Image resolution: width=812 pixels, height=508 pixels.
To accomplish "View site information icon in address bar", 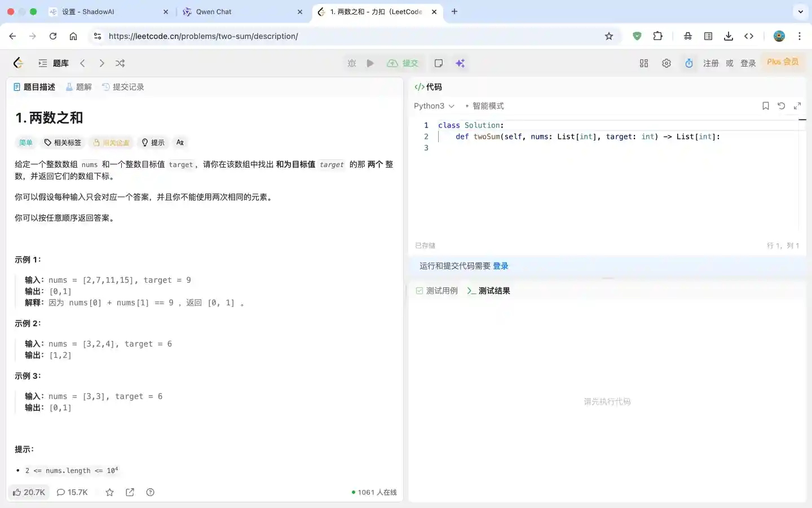I will click(x=98, y=36).
